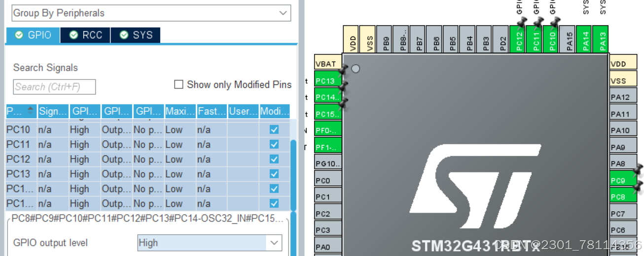The image size is (644, 256).
Task: Switch to the SYS tab
Action: point(136,35)
